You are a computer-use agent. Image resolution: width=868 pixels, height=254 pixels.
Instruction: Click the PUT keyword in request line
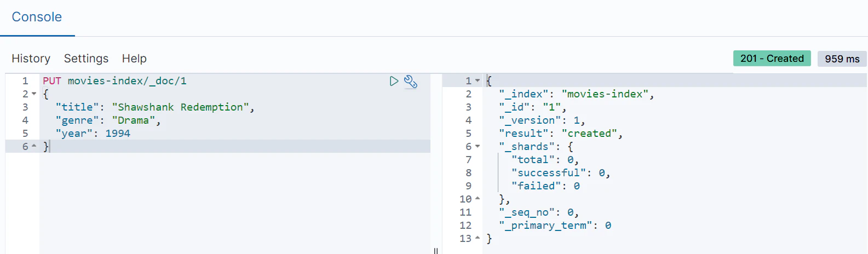pyautogui.click(x=52, y=81)
